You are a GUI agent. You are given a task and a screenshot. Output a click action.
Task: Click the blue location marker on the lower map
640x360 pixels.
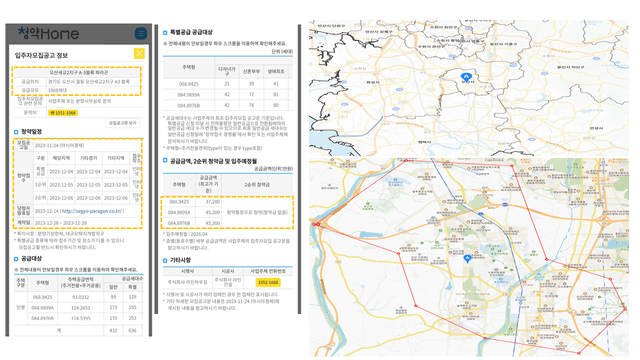[x=467, y=258]
